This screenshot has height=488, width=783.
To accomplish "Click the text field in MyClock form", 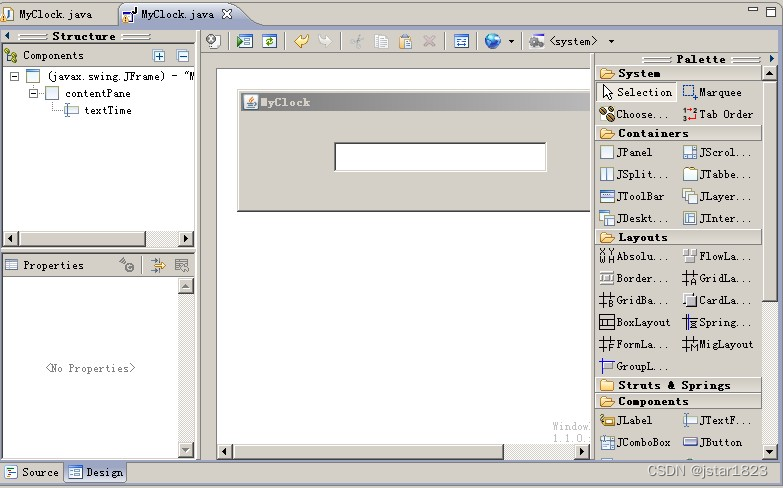I will [440, 157].
